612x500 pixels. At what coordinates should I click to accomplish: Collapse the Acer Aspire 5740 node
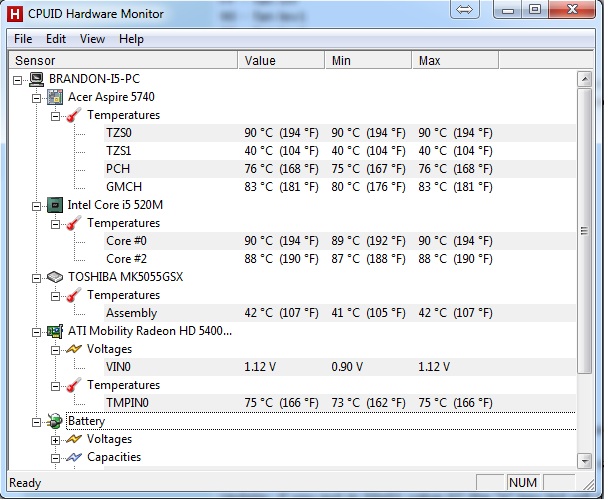pyautogui.click(x=36, y=98)
